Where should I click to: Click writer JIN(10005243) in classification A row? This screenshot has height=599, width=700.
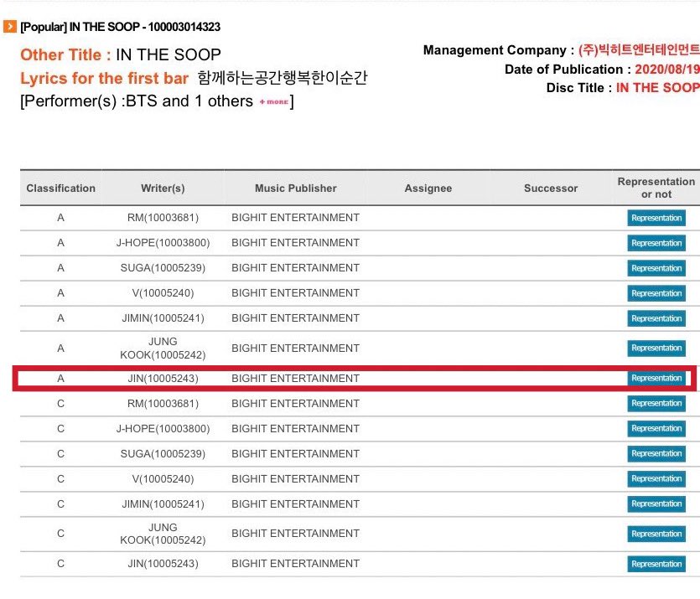click(x=163, y=378)
